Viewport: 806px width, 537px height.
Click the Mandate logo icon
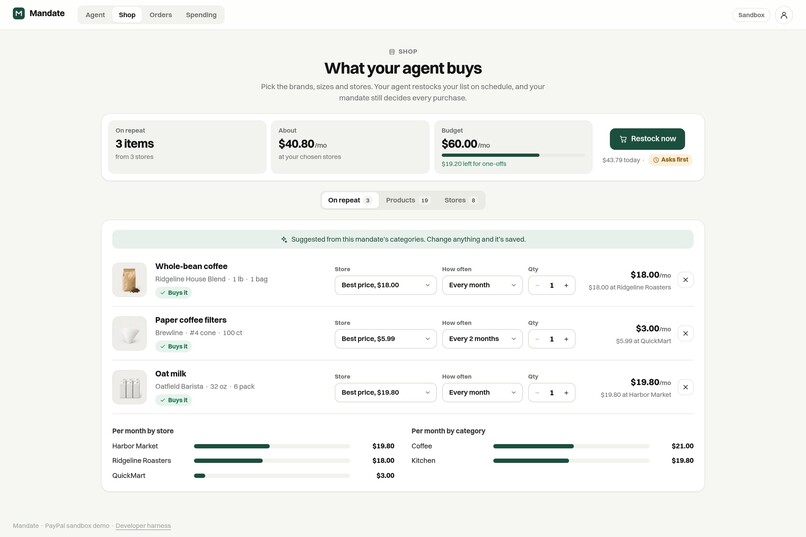19,13
